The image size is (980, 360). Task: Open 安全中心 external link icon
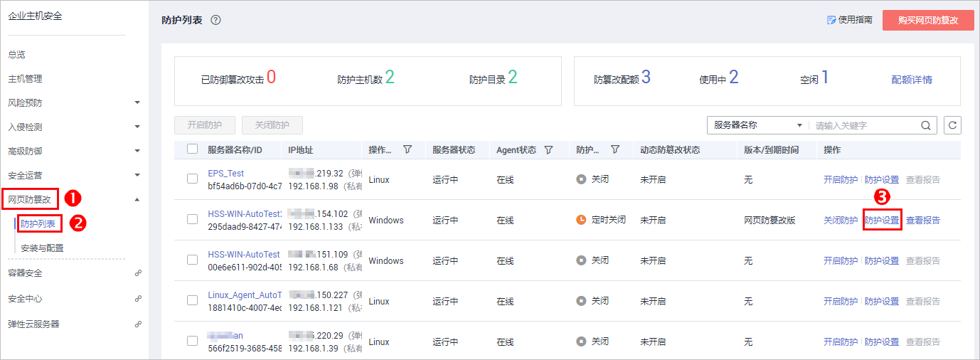click(x=138, y=299)
